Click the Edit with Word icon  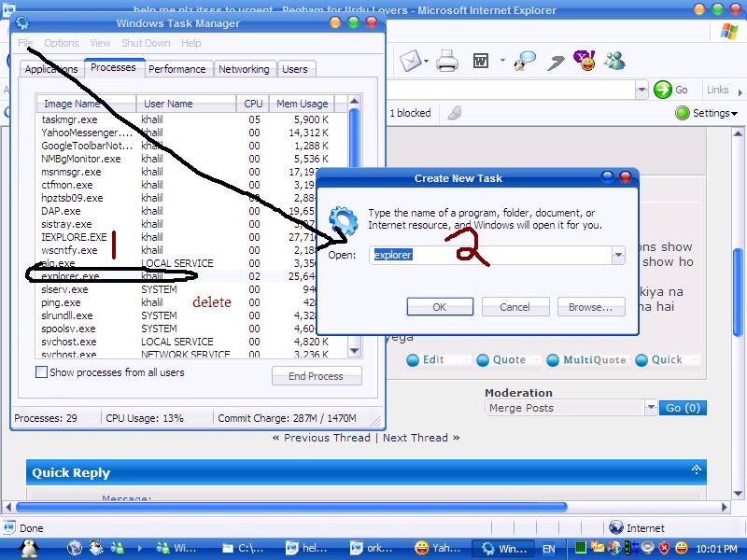pos(482,62)
